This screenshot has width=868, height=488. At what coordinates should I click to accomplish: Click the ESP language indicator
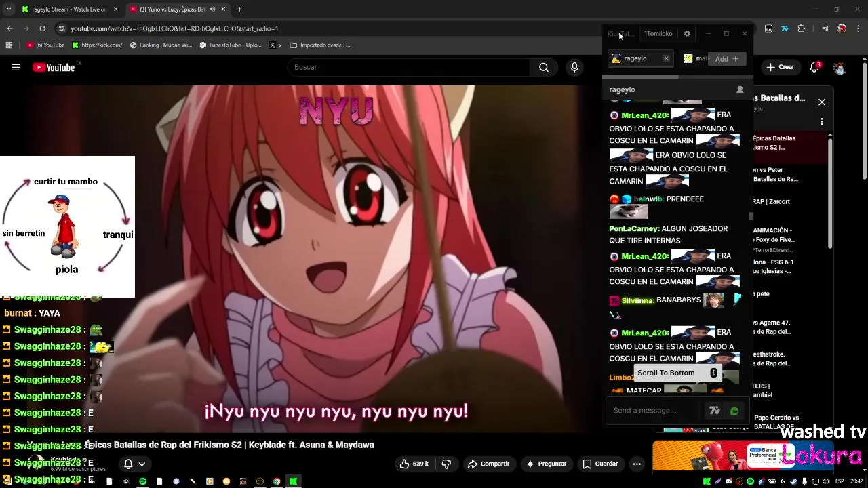tap(840, 481)
